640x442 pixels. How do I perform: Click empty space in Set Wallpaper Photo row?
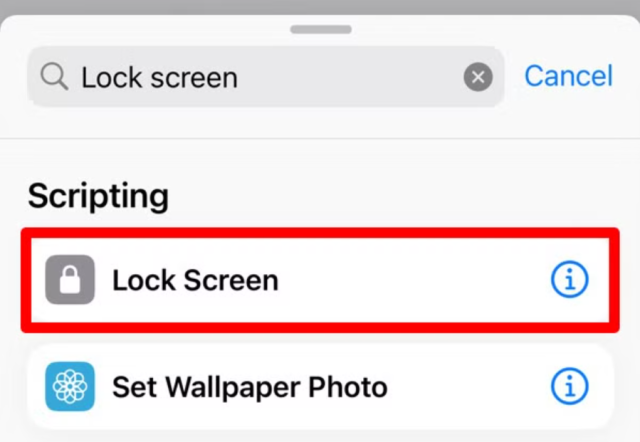click(470, 386)
